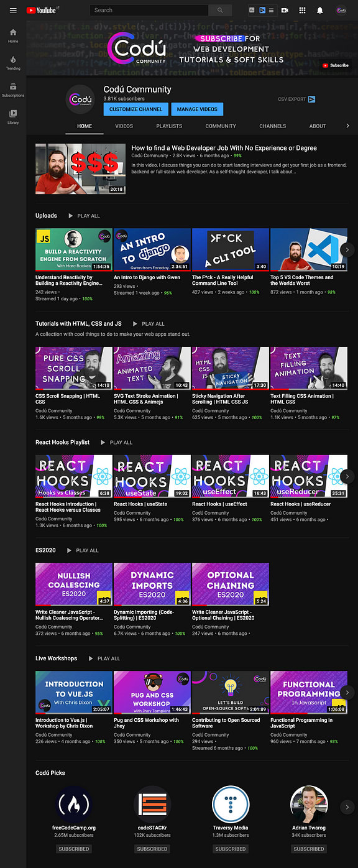Open the Pug and CSS Workshop thumbnail
358x868 pixels.
tap(152, 693)
